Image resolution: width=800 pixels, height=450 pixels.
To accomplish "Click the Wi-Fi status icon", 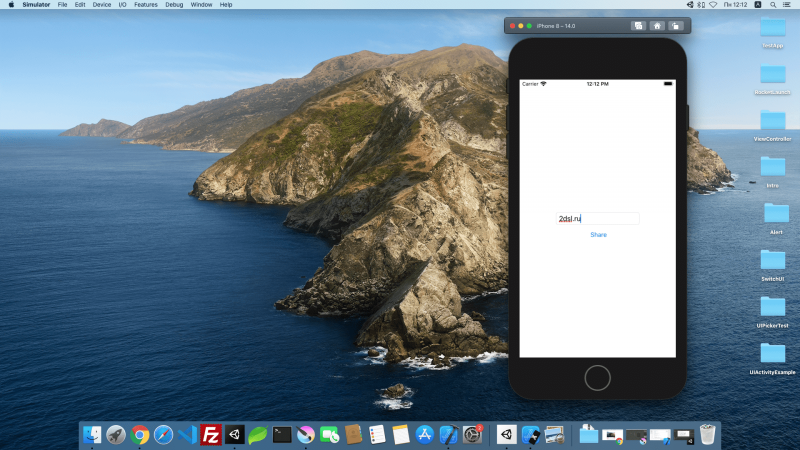I will tap(713, 5).
